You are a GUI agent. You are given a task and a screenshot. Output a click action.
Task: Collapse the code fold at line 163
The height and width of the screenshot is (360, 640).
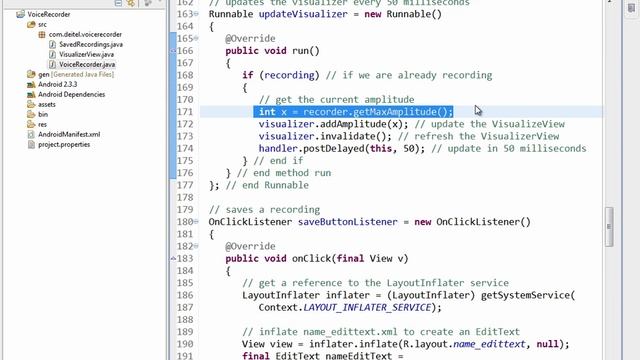pos(196,14)
